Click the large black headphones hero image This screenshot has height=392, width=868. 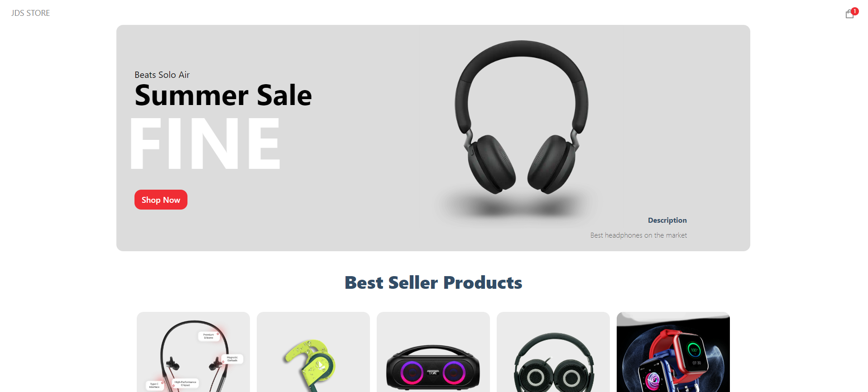(522, 122)
